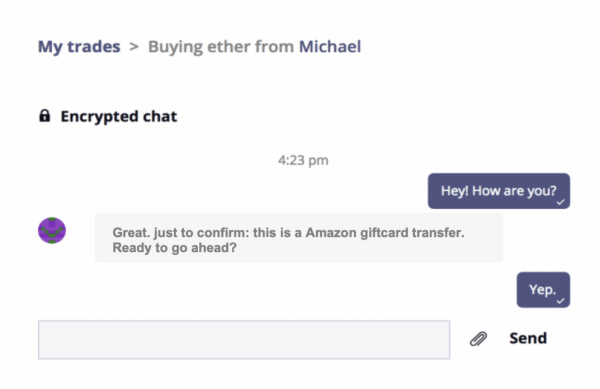This screenshot has height=389, width=600.
Task: Focus the empty message input box
Action: tap(244, 340)
